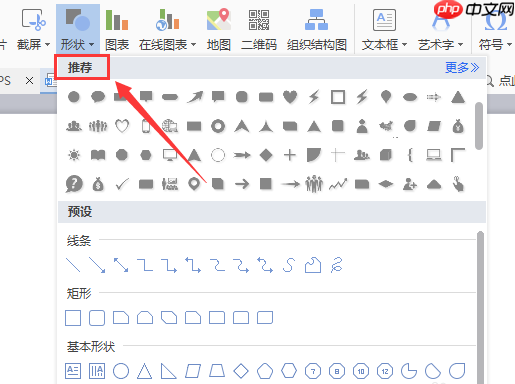Insert the pie wedge basic shape
This screenshot has height=384, width=515.
409,371
